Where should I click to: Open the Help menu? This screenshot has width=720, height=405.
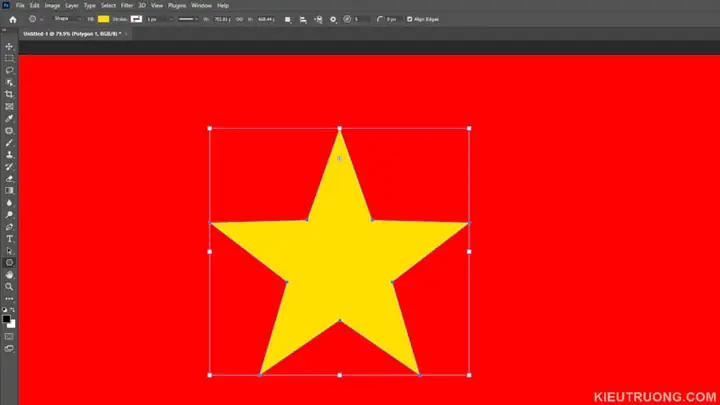(x=223, y=6)
